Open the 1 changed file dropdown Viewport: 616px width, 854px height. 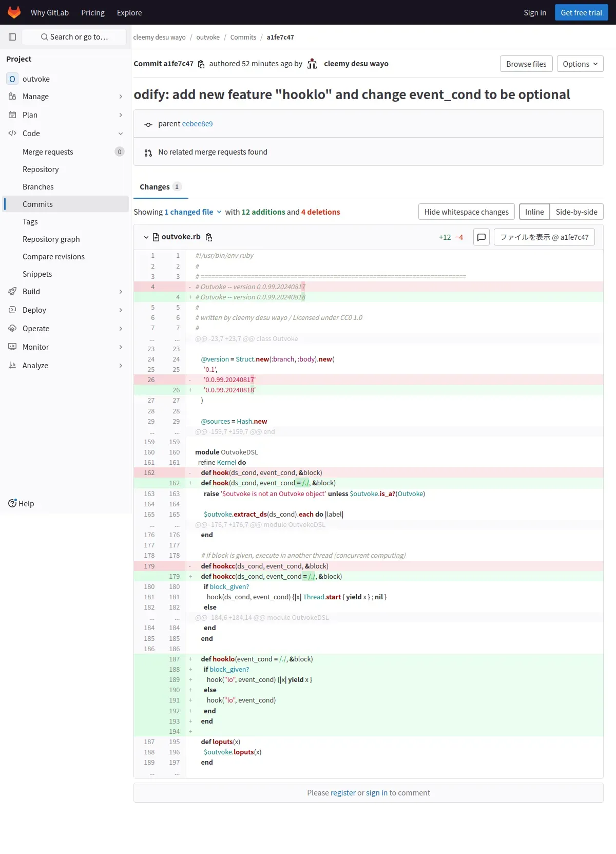[x=193, y=212]
